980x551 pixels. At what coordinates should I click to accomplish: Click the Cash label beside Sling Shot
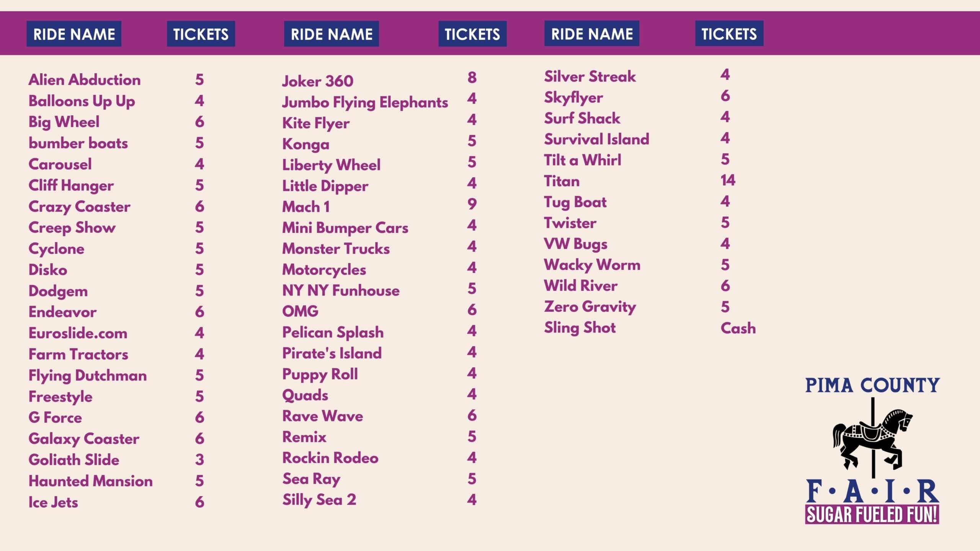(x=738, y=328)
